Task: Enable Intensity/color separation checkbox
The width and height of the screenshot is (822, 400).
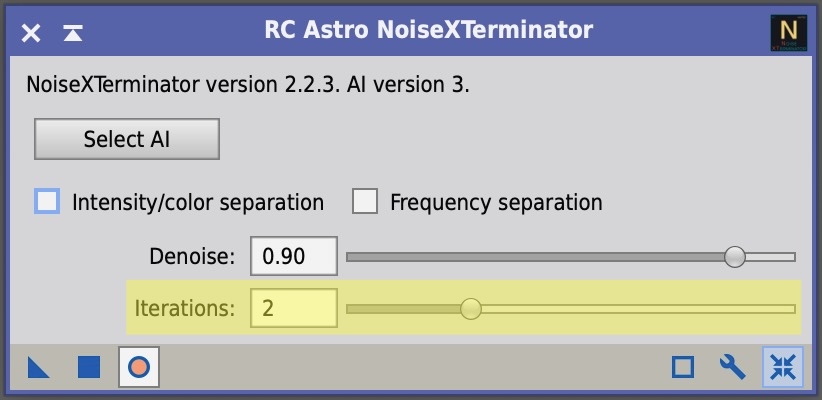Action: tap(47, 202)
